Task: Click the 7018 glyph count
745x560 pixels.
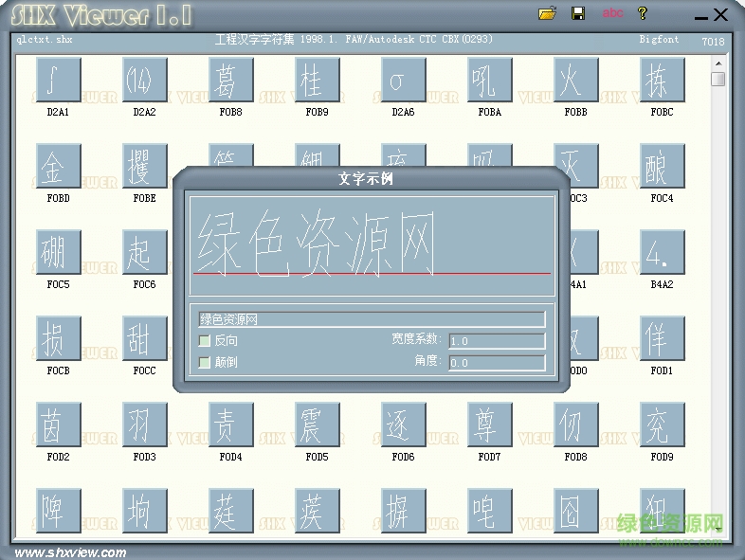Action: pos(713,42)
